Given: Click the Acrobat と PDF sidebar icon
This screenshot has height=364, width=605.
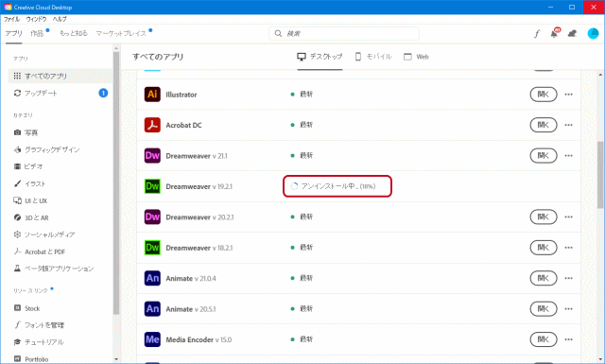Looking at the screenshot, I should [17, 251].
